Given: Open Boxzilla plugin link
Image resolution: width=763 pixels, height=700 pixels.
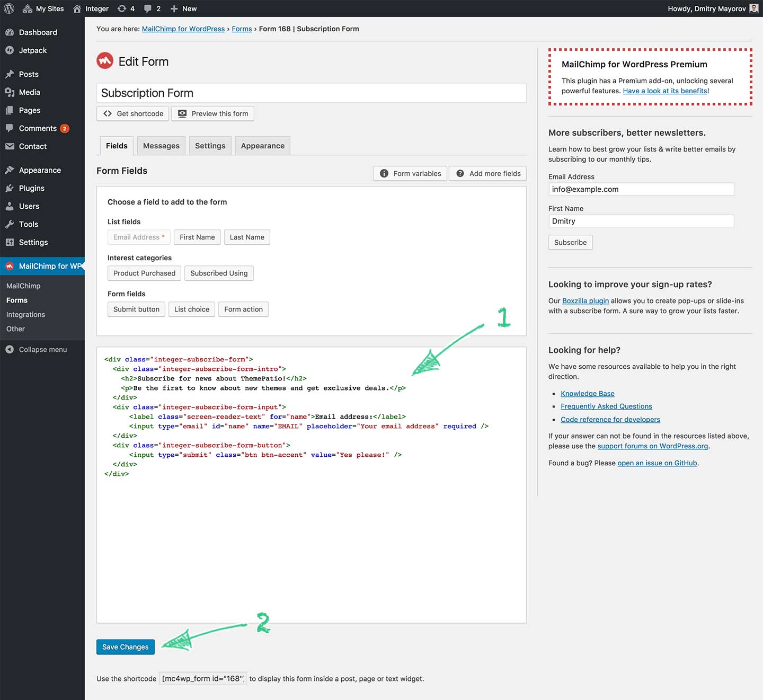Looking at the screenshot, I should click(x=585, y=300).
